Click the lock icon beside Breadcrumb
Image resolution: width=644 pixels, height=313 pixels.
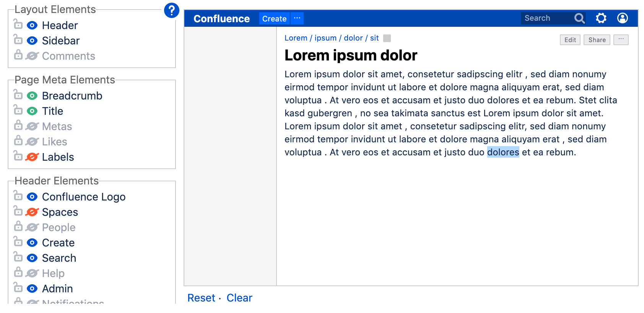(x=18, y=95)
